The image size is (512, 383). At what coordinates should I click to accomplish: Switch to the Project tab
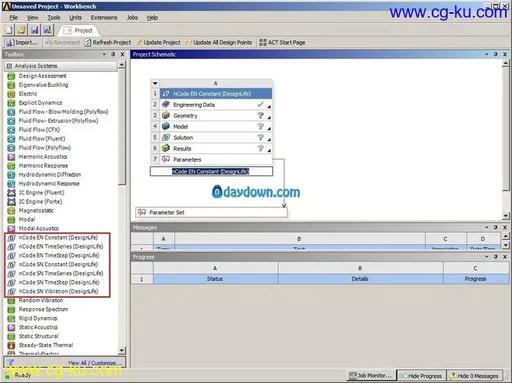tap(78, 31)
